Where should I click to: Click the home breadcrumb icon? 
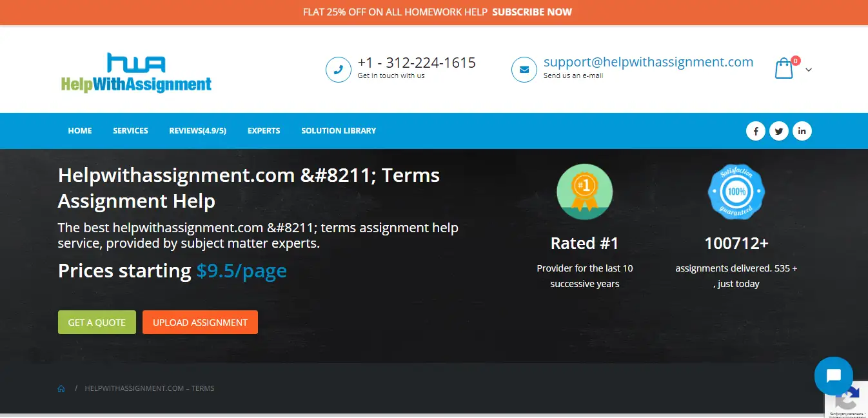61,389
